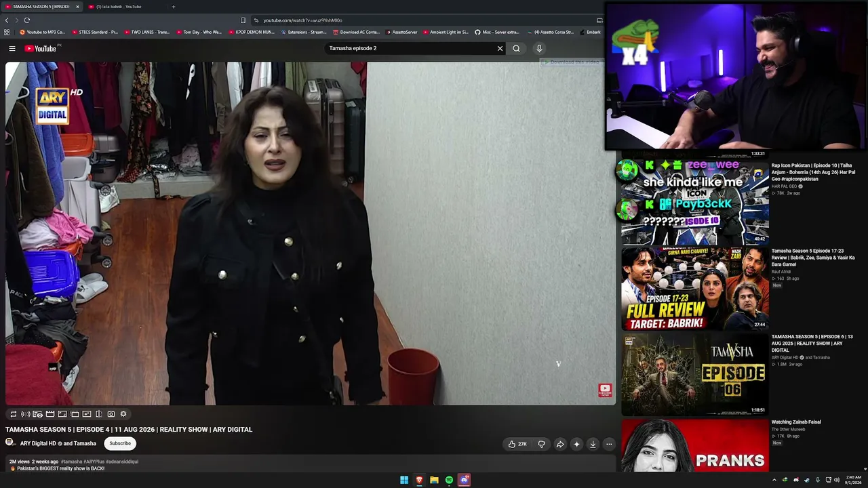Open video title 'Rap Icon Pakistan | Episode 10'
Screen dimensions: 868x488
(813, 172)
